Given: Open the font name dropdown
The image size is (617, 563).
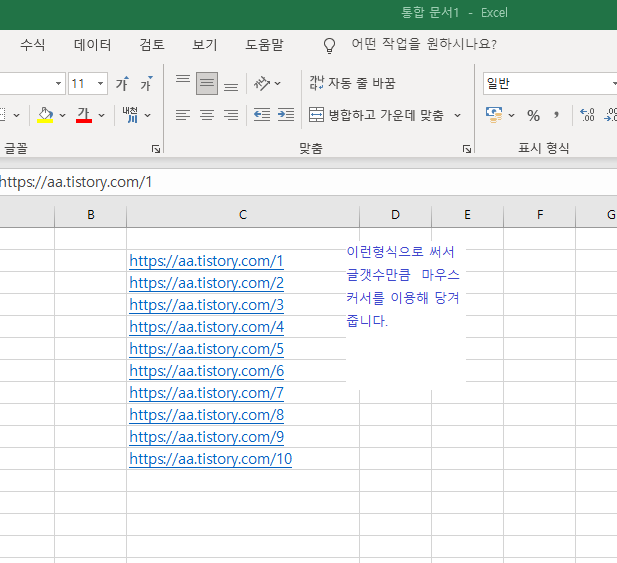Looking at the screenshot, I should pos(58,83).
